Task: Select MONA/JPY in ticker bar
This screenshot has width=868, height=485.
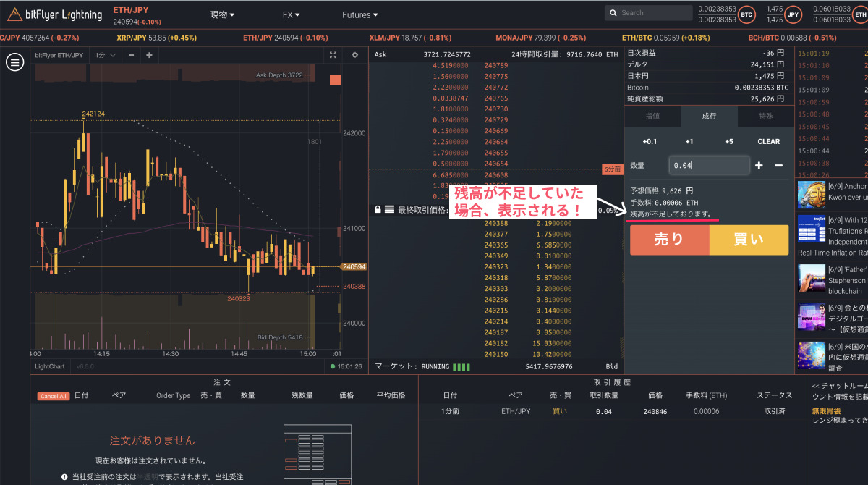Action: [x=541, y=38]
